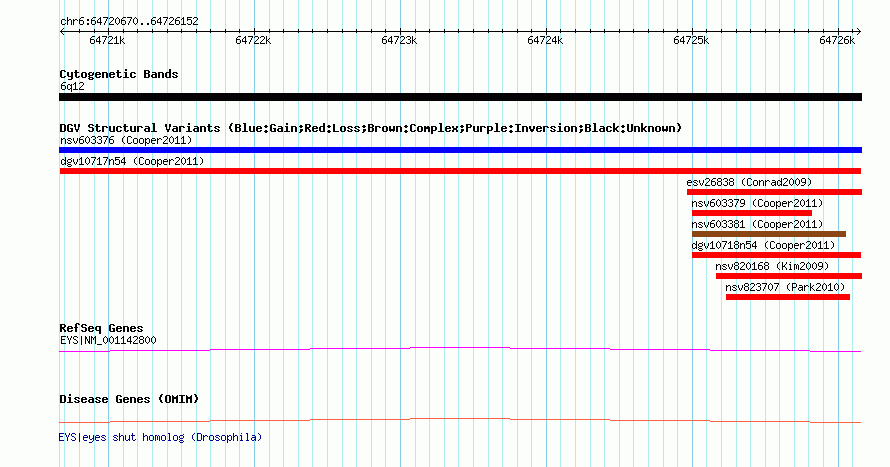Click the nsv820168 (Kim2009) red bar
This screenshot has height=467, width=890.
pyautogui.click(x=789, y=276)
